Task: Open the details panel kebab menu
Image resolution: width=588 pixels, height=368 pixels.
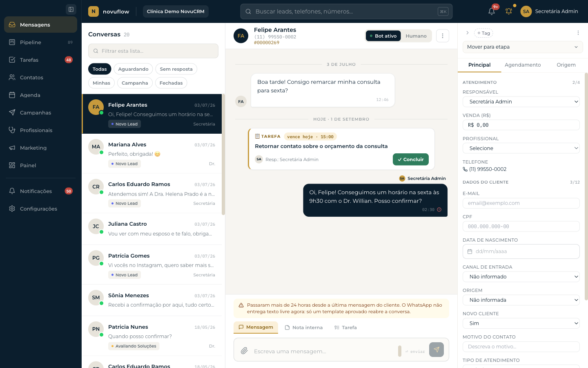Action: 578,33
